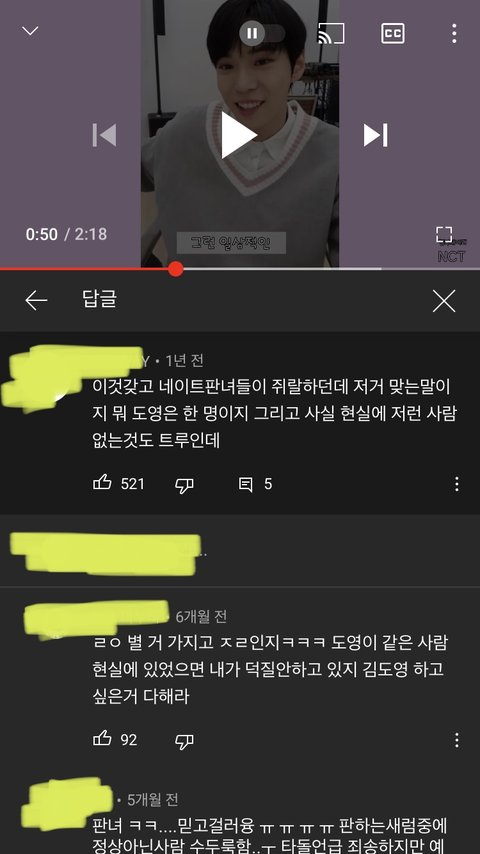Click the red playback progress scrubber
The image size is (480, 854).
coord(175,269)
